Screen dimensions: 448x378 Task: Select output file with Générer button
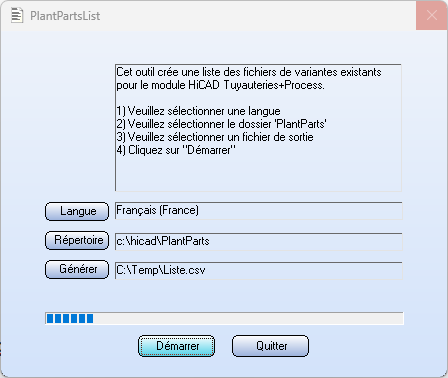point(77,269)
